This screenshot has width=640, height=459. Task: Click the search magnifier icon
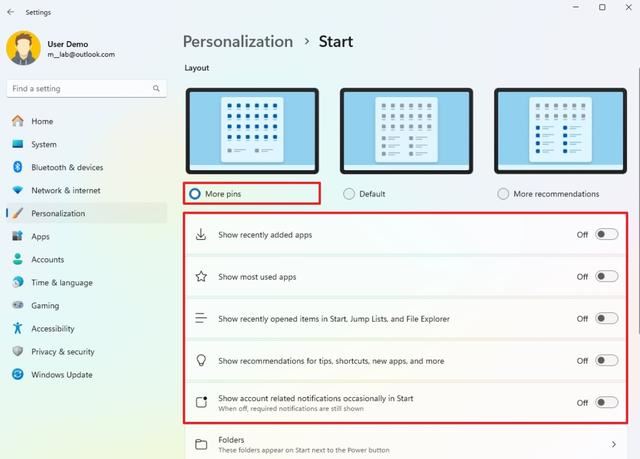(157, 89)
